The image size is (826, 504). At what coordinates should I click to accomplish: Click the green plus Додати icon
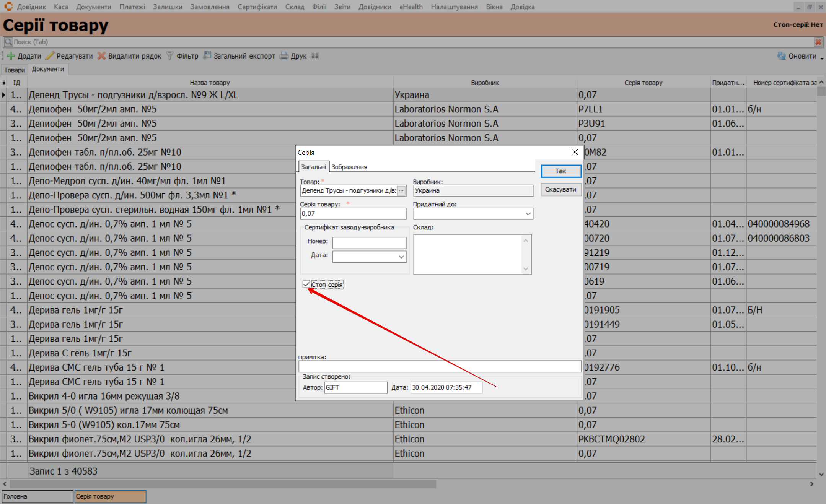click(x=11, y=56)
